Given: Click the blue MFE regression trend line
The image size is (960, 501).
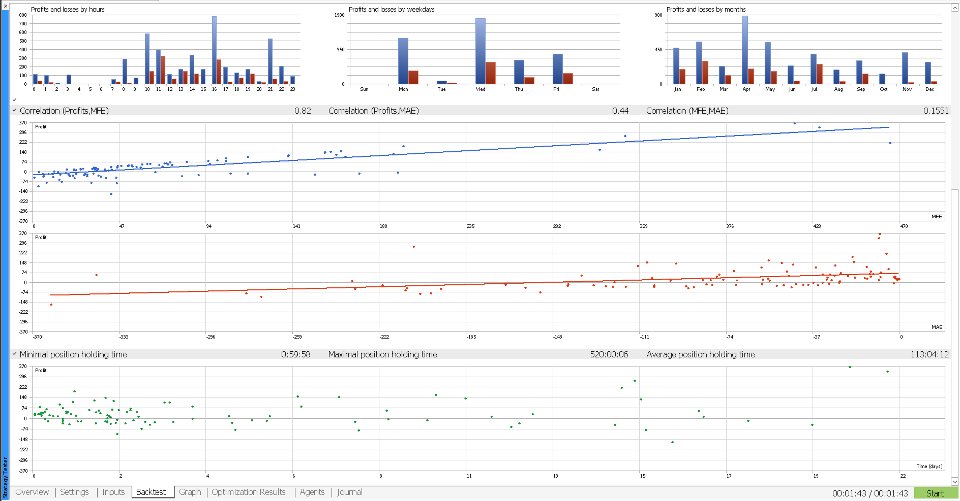Looking at the screenshot, I should coord(460,149).
